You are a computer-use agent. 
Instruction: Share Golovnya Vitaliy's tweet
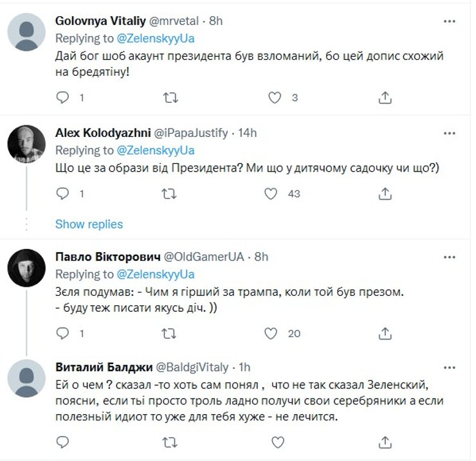(x=385, y=98)
